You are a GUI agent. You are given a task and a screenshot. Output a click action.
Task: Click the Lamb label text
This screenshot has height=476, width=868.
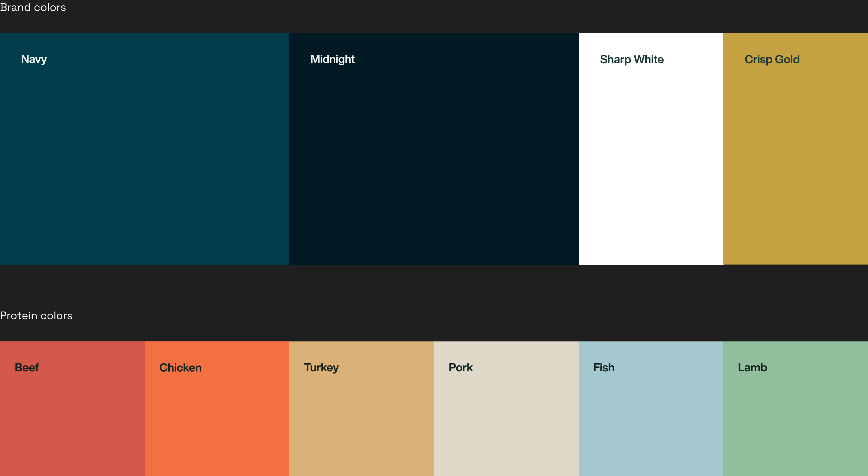(x=752, y=368)
